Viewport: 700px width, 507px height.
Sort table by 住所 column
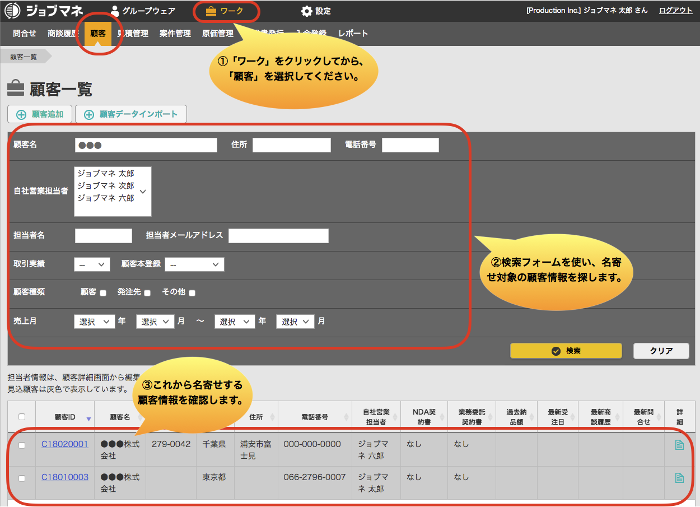(256, 417)
